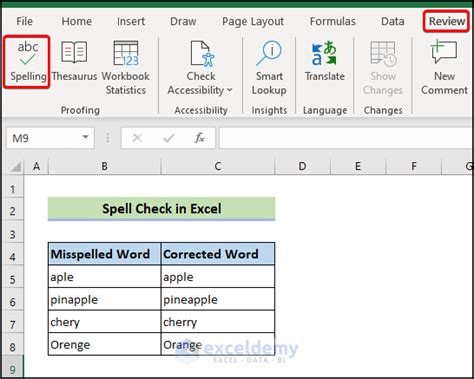Expand the Check Accessibility dropdown arrow
Image resolution: width=474 pixels, height=379 pixels.
[230, 90]
